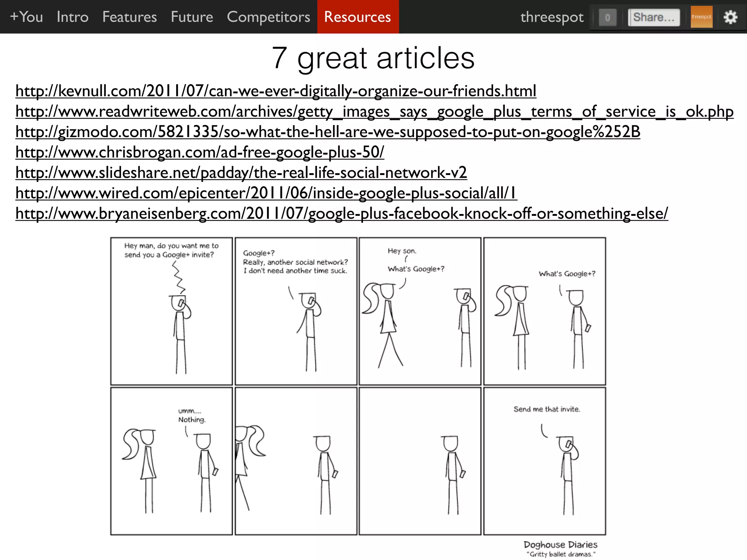Viewport: 747px width, 560px height.
Task: Open the gizmodo.com 5821335 article link
Action: click(x=328, y=132)
